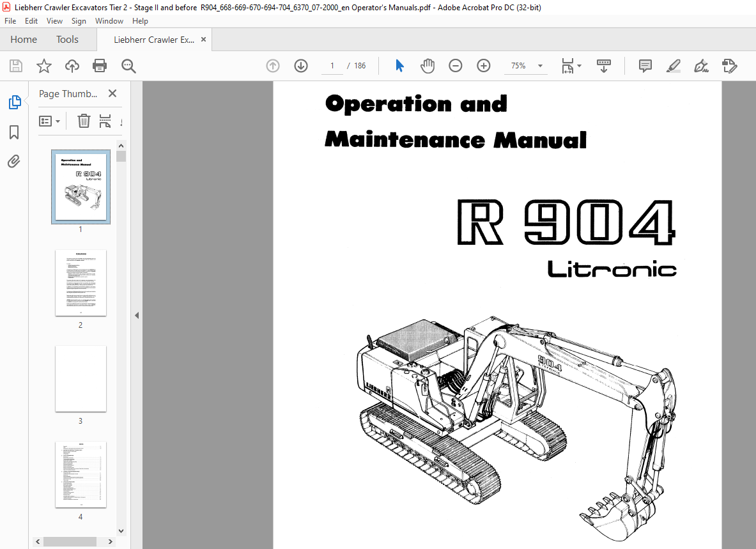Print the document using the printer icon
Screen dimensions: 756x549
pos(100,66)
